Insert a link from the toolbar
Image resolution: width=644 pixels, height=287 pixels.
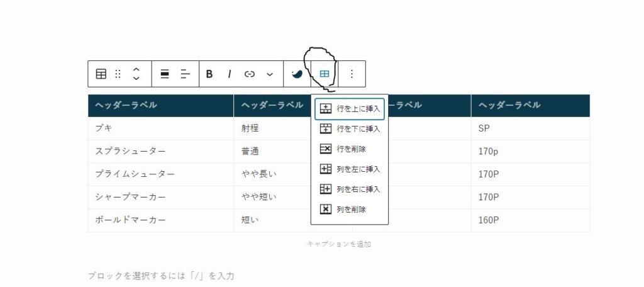click(250, 74)
